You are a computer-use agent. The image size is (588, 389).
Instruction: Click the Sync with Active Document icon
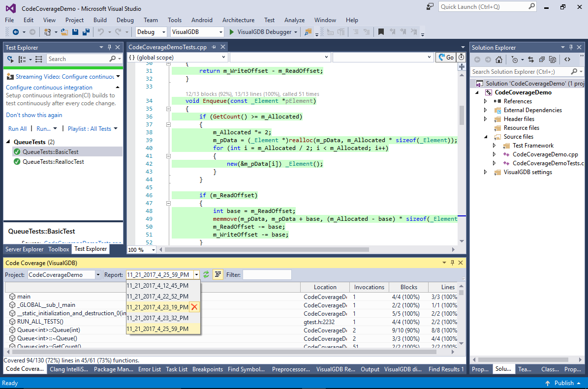coord(530,59)
